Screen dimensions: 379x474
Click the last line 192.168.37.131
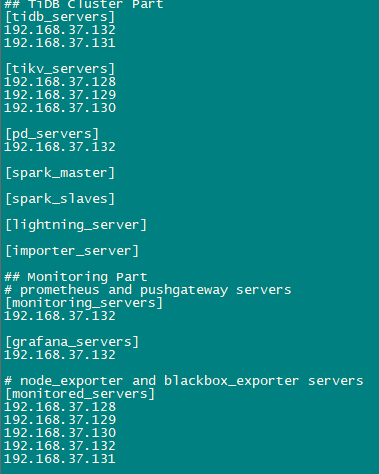(60, 459)
